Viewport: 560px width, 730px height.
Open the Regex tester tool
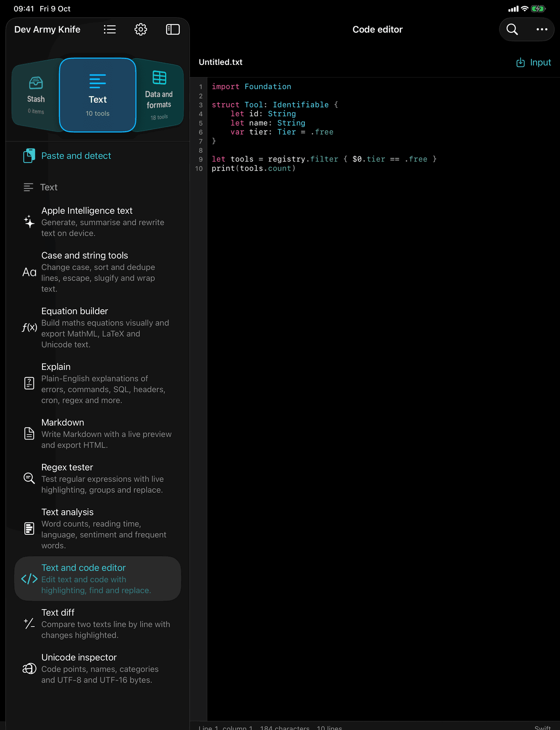[x=98, y=478]
